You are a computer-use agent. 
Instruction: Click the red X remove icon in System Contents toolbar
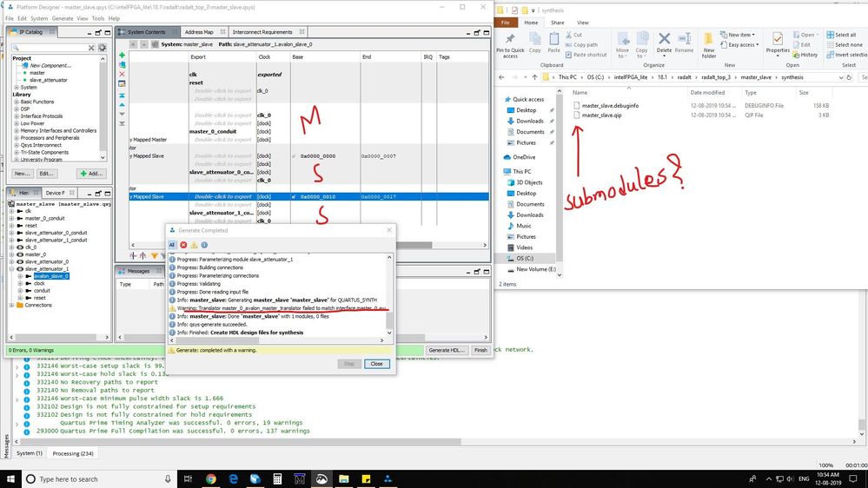pos(122,74)
